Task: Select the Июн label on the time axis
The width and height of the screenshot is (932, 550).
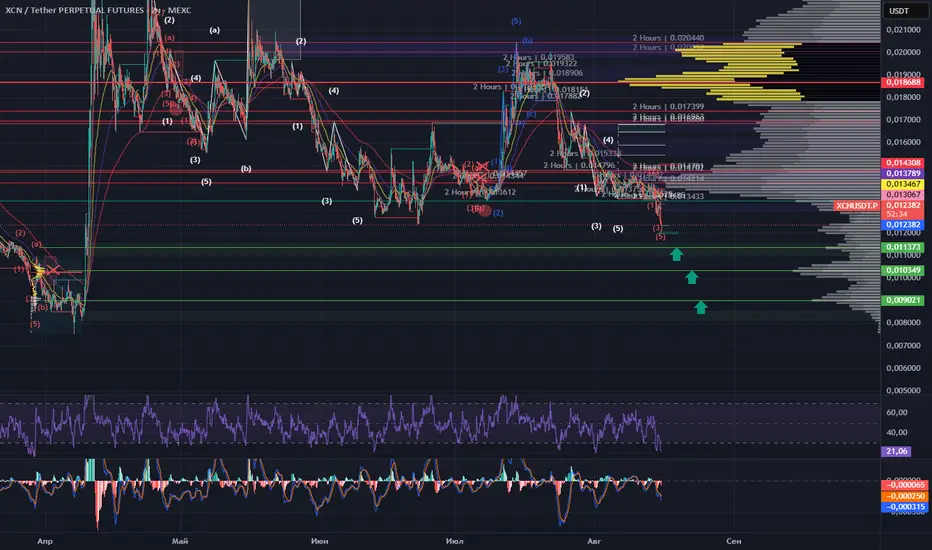Action: [319, 541]
